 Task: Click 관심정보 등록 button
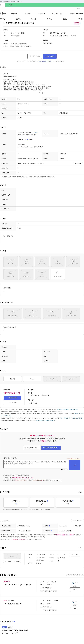tap(35, 56)
